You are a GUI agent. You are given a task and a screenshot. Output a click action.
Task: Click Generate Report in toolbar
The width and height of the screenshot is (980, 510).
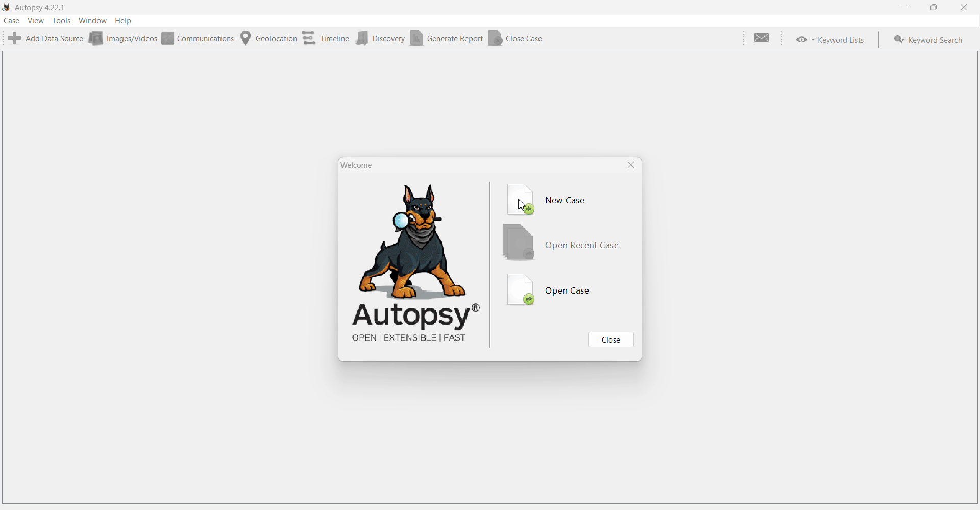pos(447,39)
